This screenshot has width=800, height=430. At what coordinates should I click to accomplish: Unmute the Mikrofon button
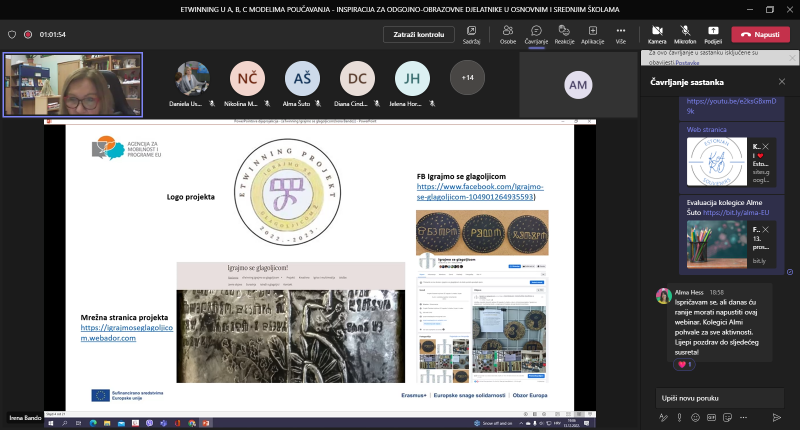[x=687, y=33]
